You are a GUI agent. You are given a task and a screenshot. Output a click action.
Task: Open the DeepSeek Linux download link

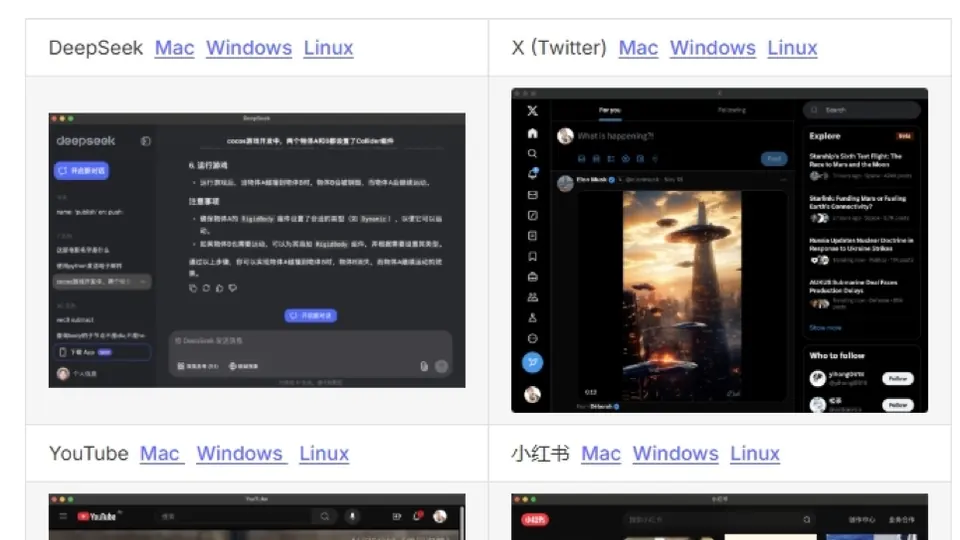point(328,48)
